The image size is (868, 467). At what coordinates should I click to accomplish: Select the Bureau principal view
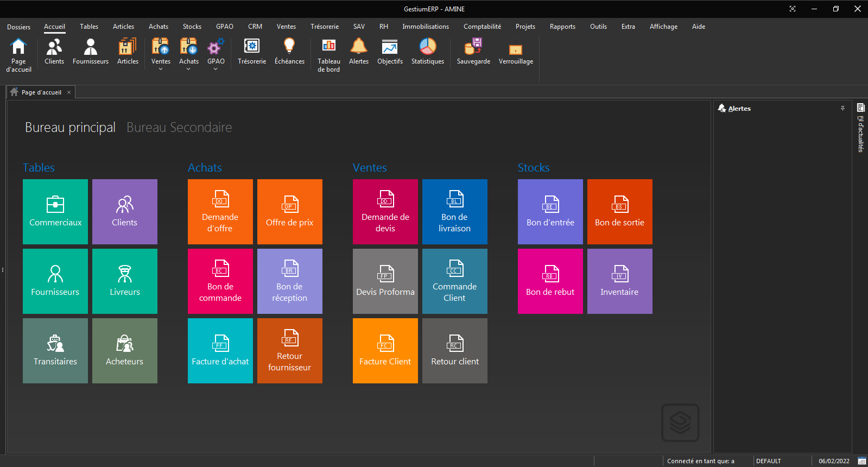(70, 127)
